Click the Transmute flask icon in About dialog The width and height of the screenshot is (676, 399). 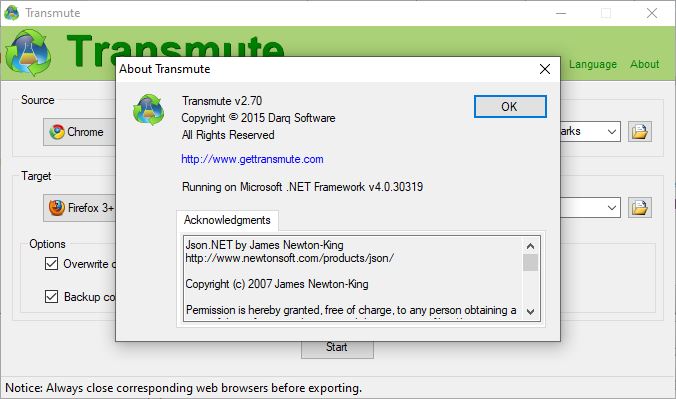click(148, 110)
